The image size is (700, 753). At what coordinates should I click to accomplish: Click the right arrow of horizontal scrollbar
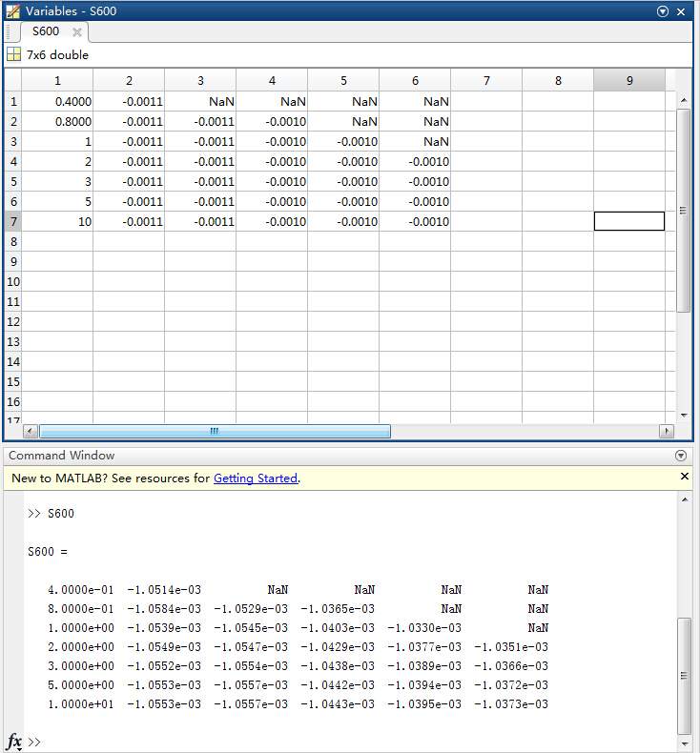[667, 431]
